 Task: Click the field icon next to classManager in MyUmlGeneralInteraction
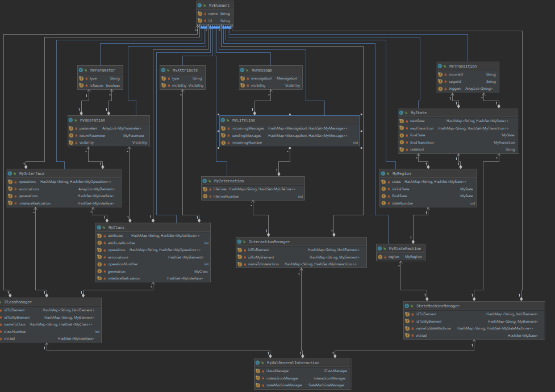(258, 371)
